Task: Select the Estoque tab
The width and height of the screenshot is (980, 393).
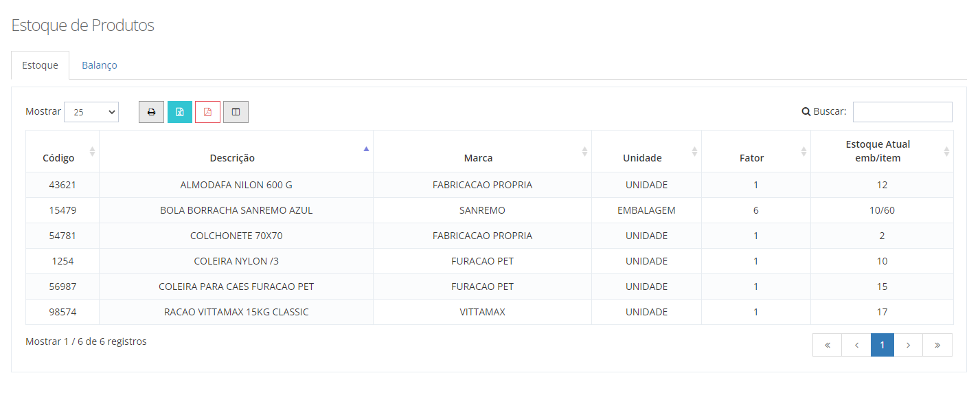Action: 40,65
